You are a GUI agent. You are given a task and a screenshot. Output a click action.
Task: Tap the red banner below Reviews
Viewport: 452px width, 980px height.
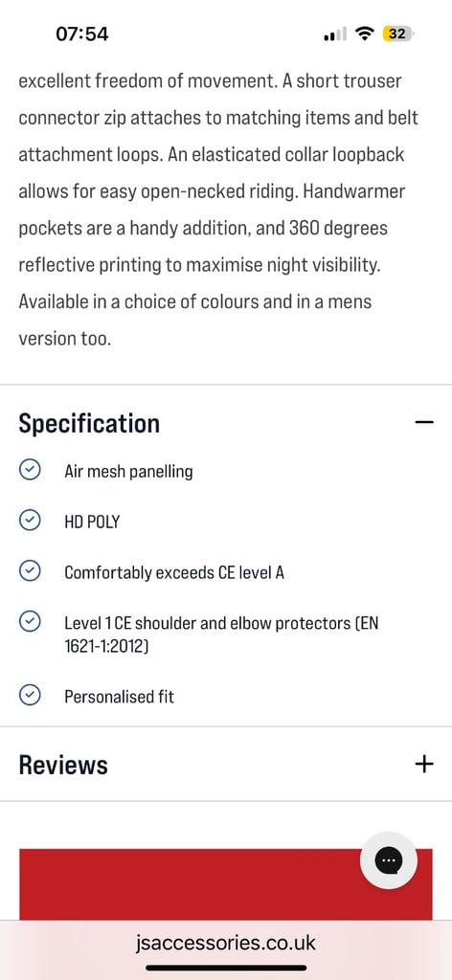[226, 884]
